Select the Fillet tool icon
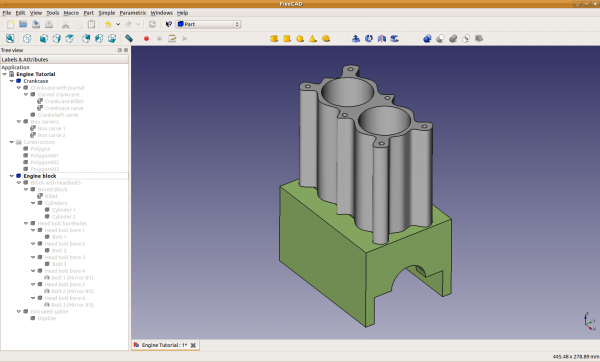 tap(395, 38)
